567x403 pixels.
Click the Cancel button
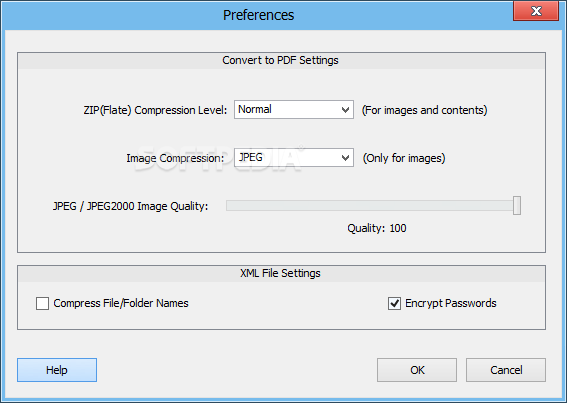coord(506,370)
